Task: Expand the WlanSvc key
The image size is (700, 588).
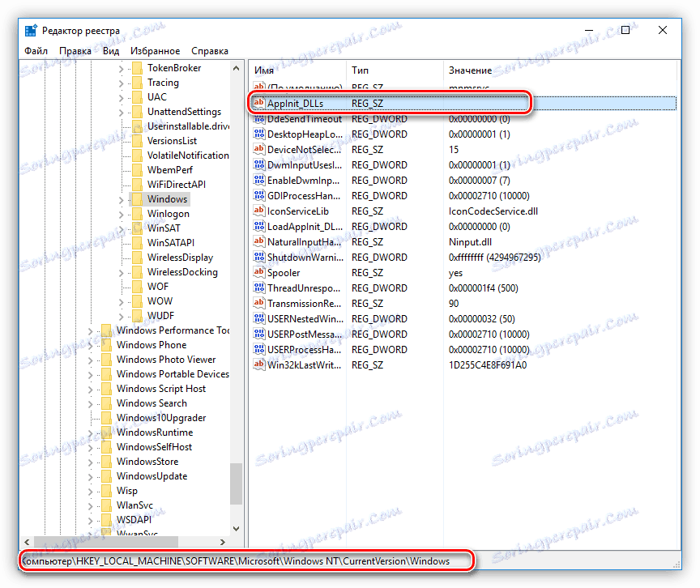Action: pyautogui.click(x=90, y=506)
